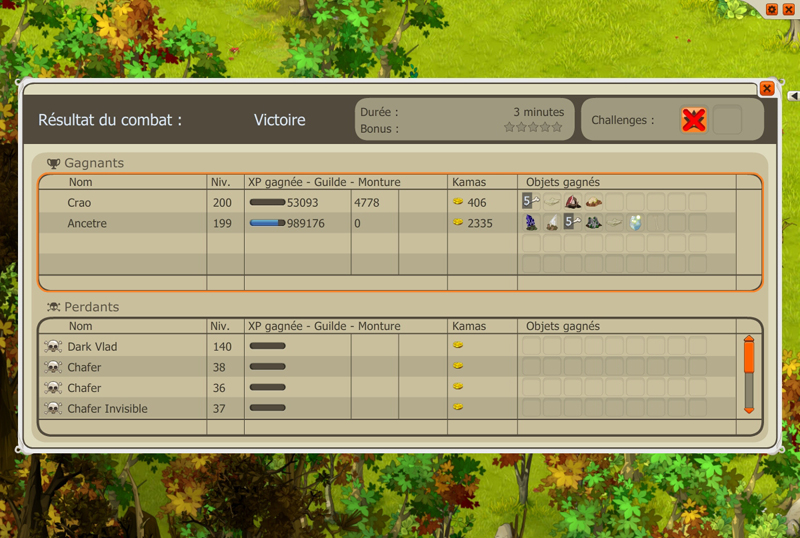Click the 3 minutes duration value
This screenshot has height=538, width=800.
pyautogui.click(x=539, y=112)
